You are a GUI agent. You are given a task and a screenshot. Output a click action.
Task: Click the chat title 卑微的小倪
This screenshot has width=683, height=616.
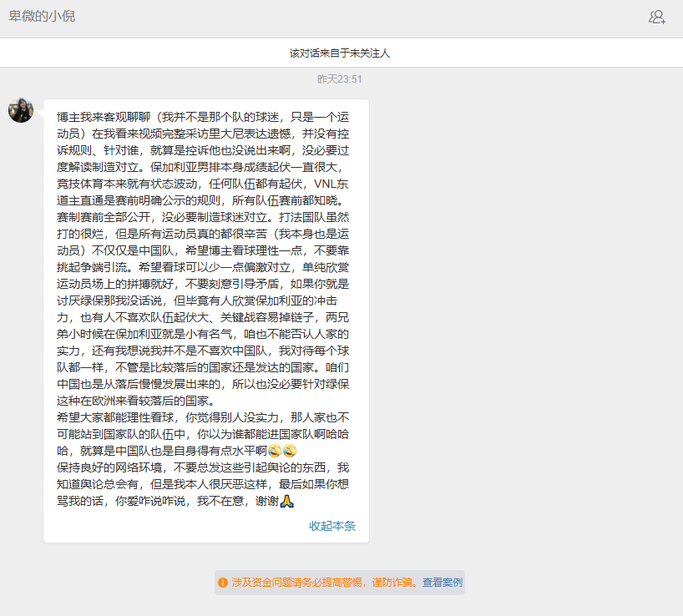pos(42,17)
